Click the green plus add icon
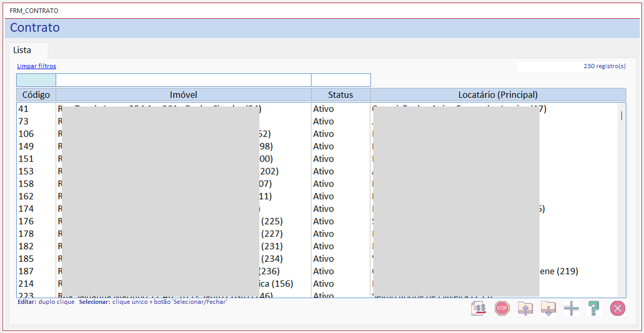Viewport: 644px width, 333px height. coord(571,308)
